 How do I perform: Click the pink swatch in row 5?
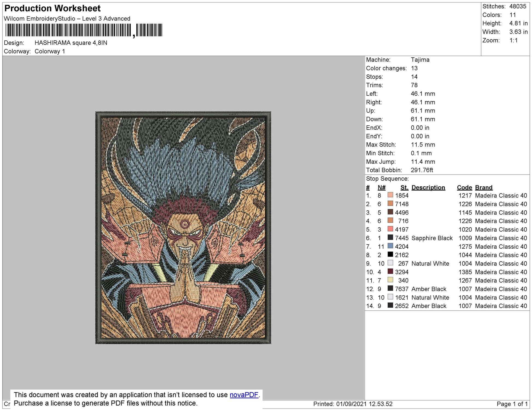390,229
